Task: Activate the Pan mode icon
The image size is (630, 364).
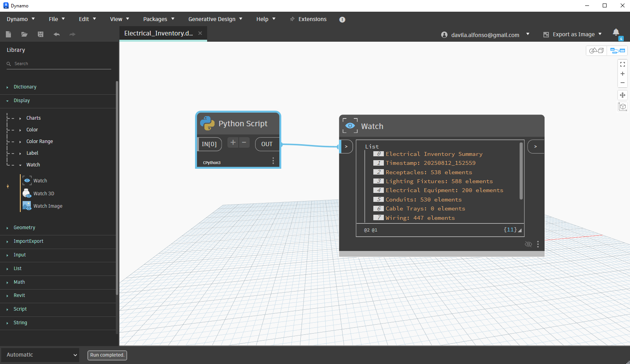Action: [623, 95]
